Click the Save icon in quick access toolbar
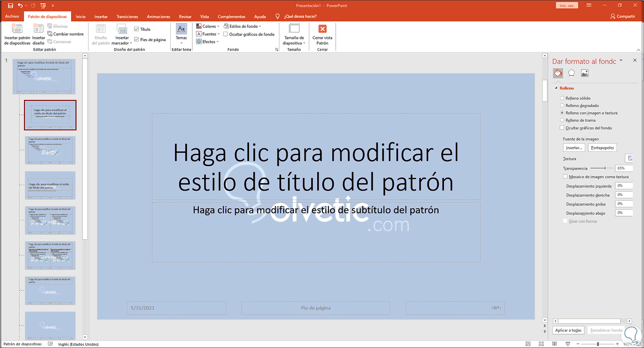The image size is (644, 348). tap(10, 6)
